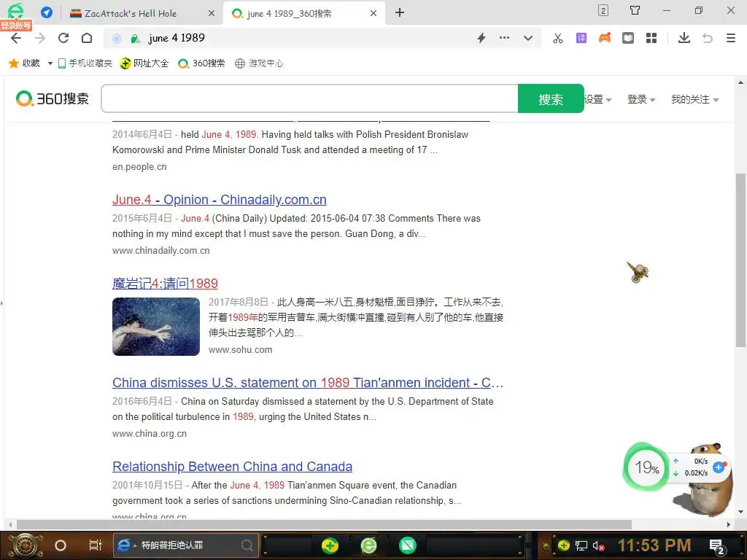Viewport: 747px width, 560px height.
Task: Open a new browser tab
Action: pos(400,13)
